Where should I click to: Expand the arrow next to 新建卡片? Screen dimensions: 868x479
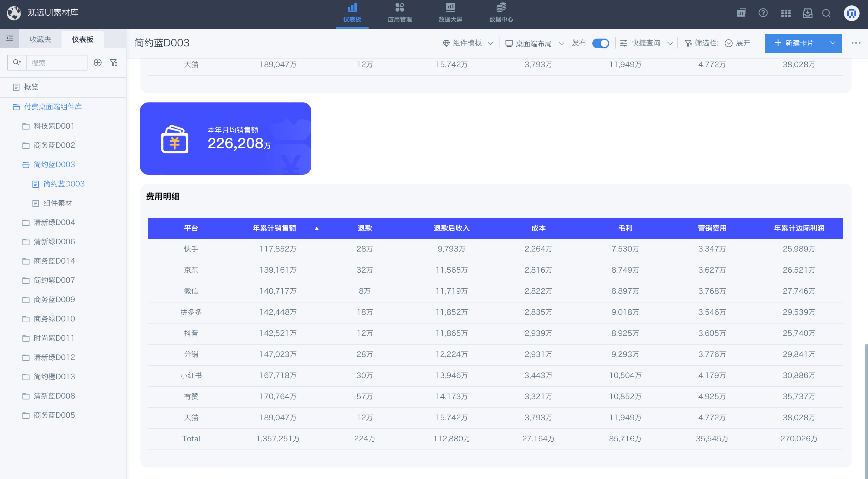832,43
